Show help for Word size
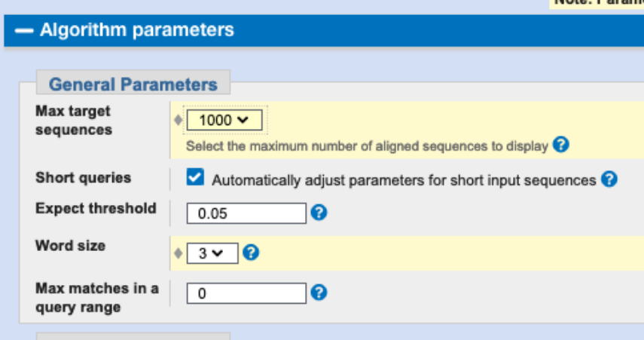Image resolution: width=644 pixels, height=340 pixels. click(x=251, y=253)
